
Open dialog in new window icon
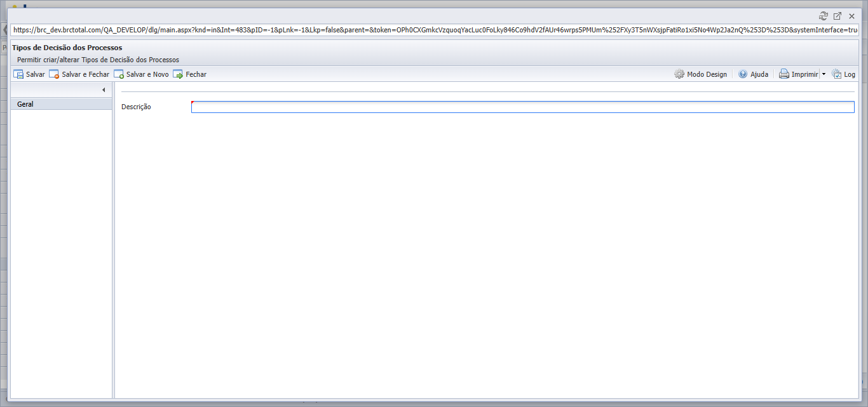tap(837, 16)
